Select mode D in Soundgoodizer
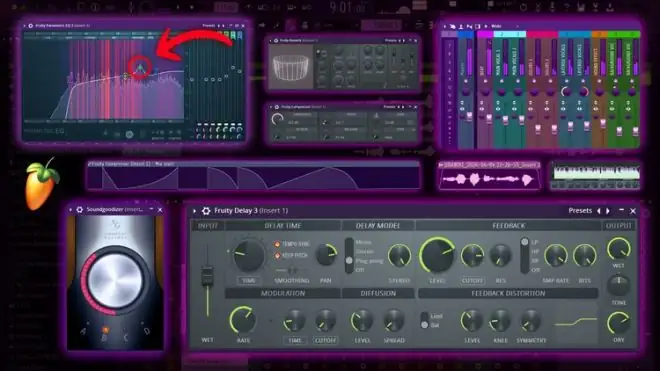This screenshot has width=660, height=371. pyautogui.click(x=146, y=331)
